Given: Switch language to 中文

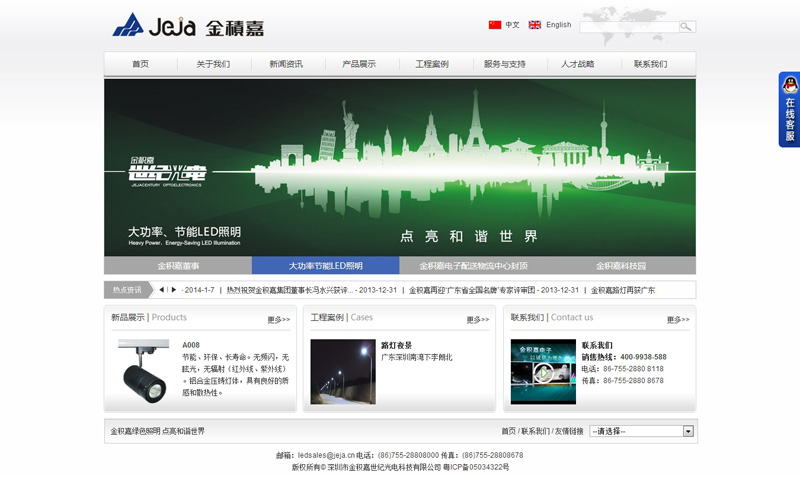Looking at the screenshot, I should [512, 24].
